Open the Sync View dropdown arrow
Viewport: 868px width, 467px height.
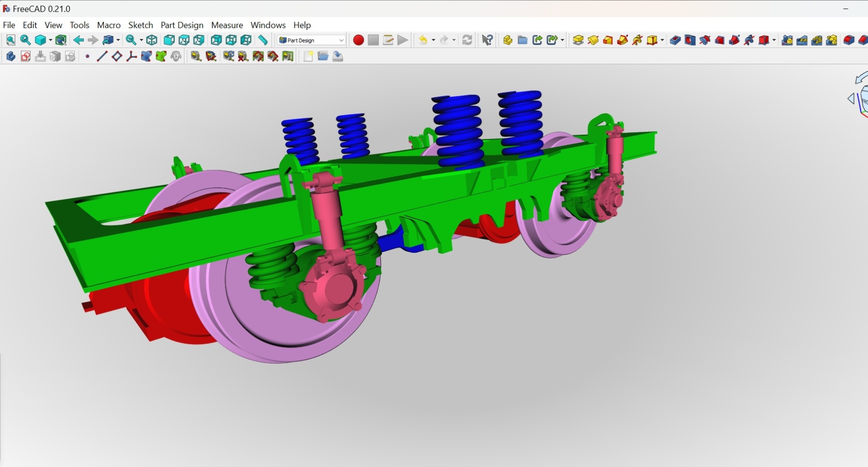[x=141, y=40]
